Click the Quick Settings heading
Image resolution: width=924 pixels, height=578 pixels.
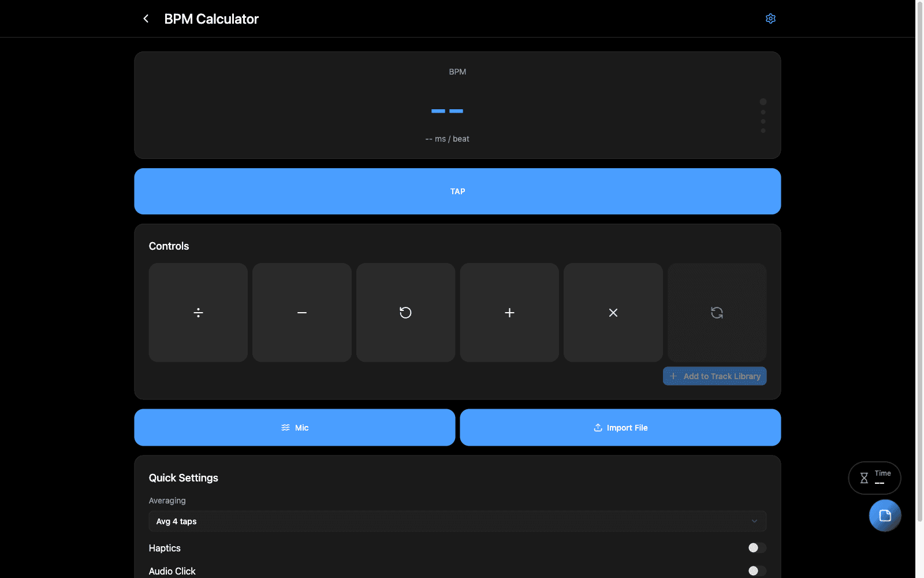[x=184, y=478]
